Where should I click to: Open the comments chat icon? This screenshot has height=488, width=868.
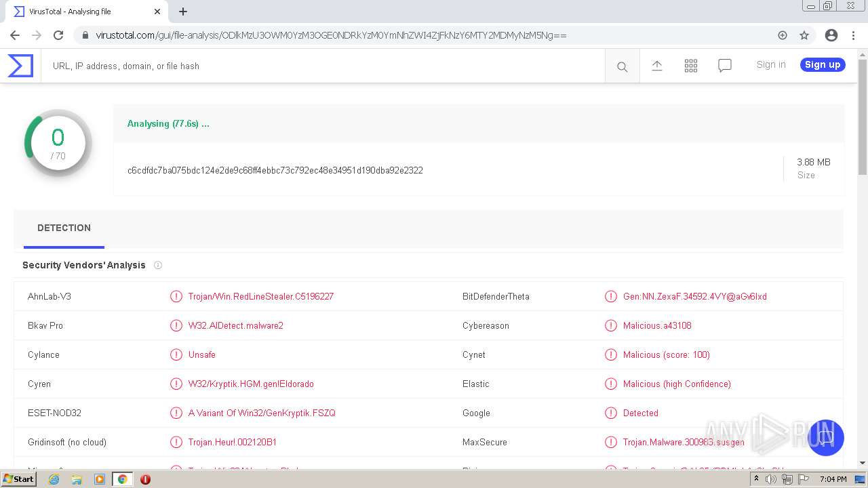(x=724, y=66)
